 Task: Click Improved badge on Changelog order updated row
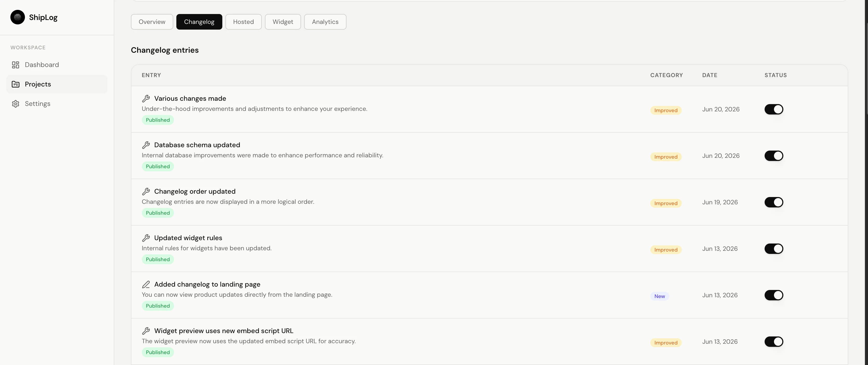click(x=666, y=203)
